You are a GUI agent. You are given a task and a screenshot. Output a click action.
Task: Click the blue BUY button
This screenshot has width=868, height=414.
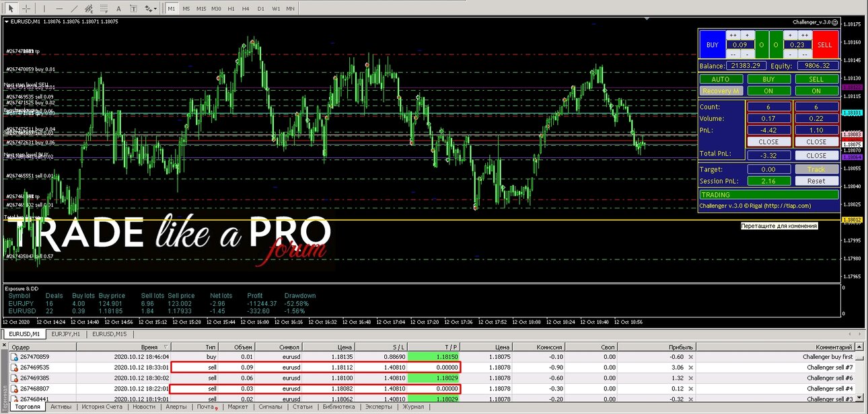[712, 45]
